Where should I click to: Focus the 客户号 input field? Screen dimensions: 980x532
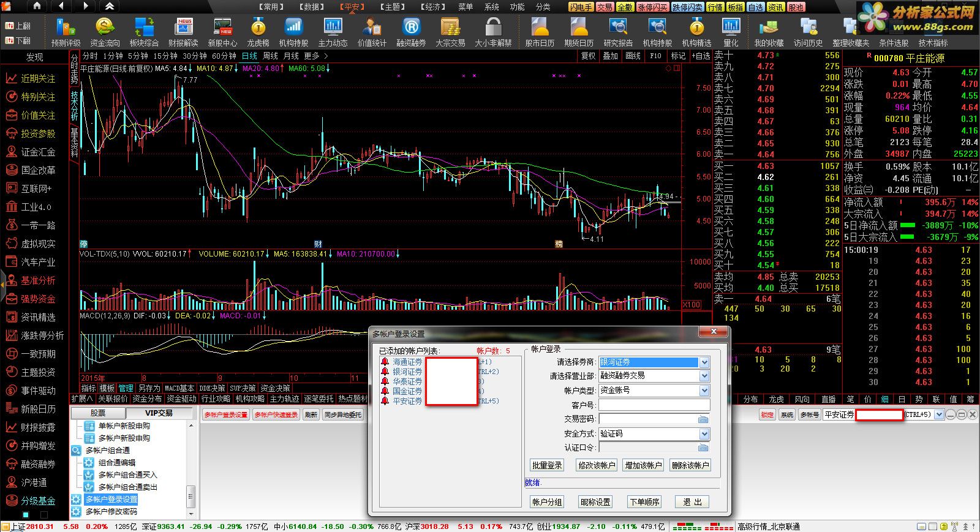point(654,405)
